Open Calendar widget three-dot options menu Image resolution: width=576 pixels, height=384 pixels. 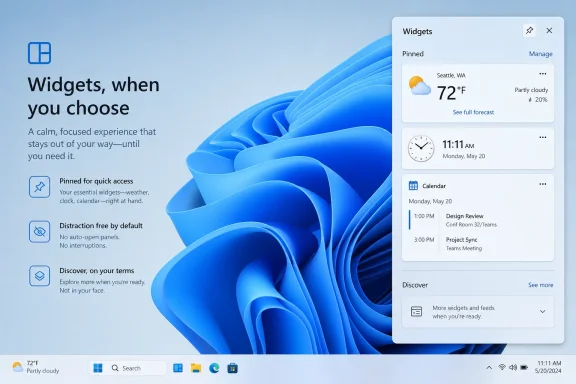(543, 184)
